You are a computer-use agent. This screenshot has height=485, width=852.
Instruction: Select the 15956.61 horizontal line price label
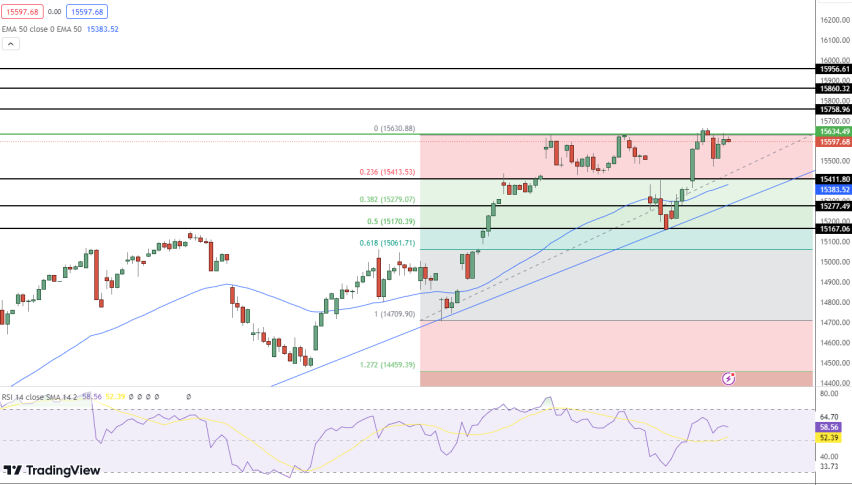834,69
